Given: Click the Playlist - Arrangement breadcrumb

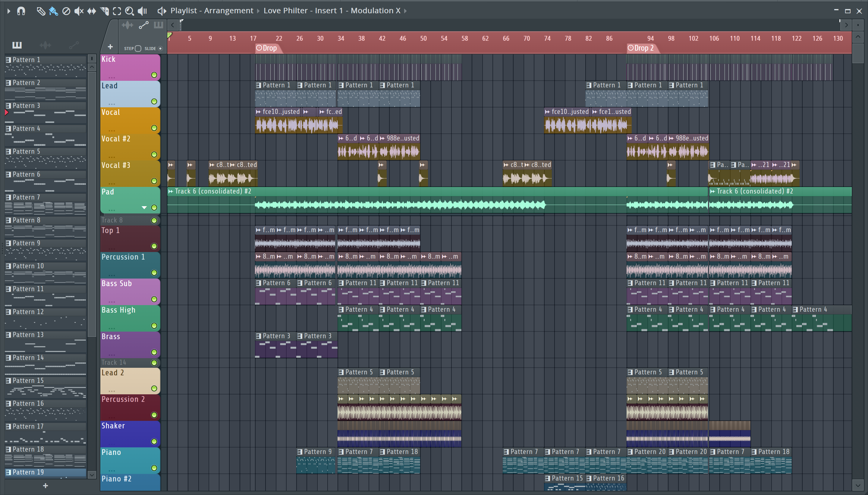Looking at the screenshot, I should (x=212, y=11).
